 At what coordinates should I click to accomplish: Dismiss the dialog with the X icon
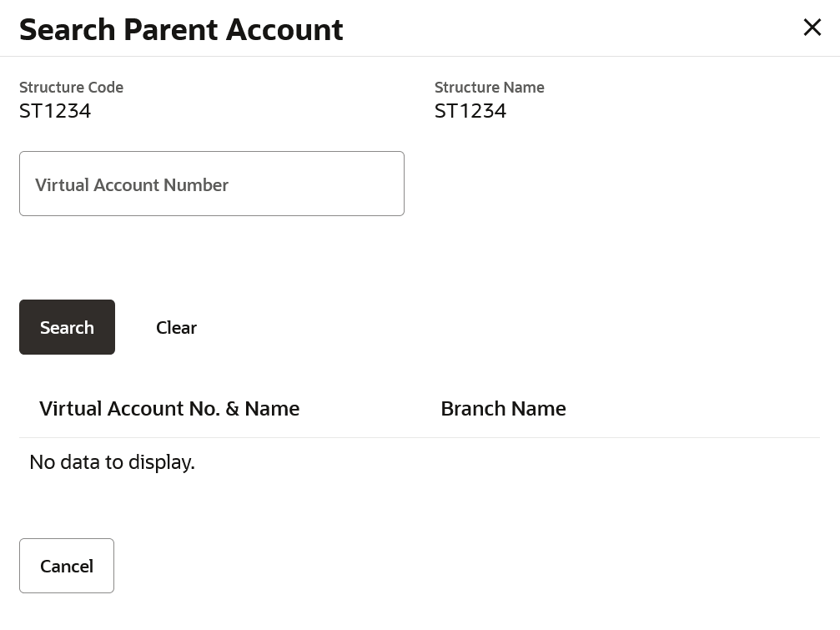click(812, 28)
